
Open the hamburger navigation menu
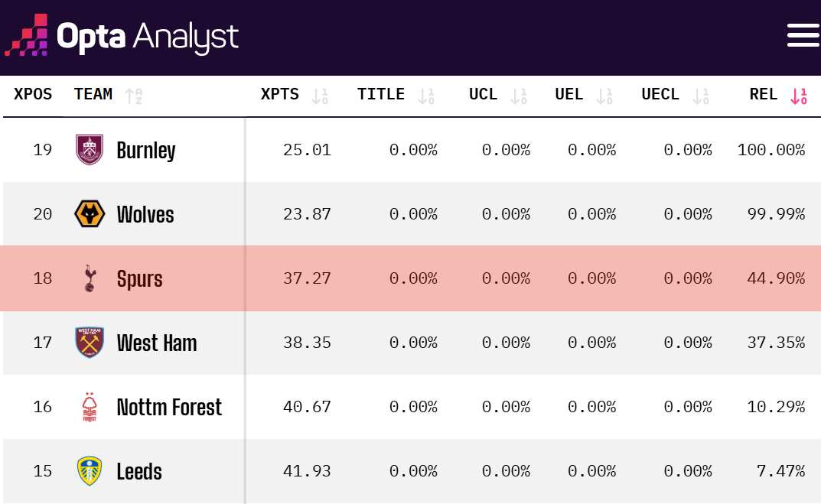point(803,34)
